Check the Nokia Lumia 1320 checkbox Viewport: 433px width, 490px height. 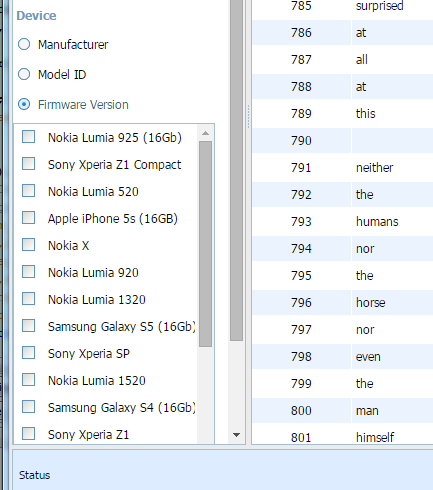[28, 299]
